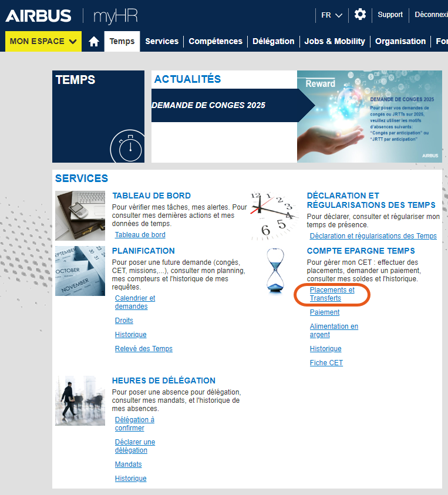Click the home icon in navigation bar

point(94,41)
